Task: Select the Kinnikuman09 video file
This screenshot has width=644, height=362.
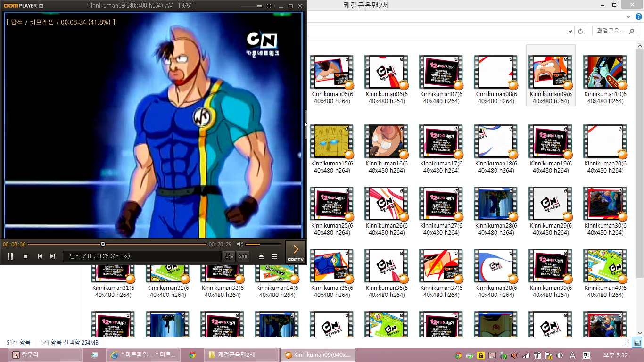Action: pos(550,75)
